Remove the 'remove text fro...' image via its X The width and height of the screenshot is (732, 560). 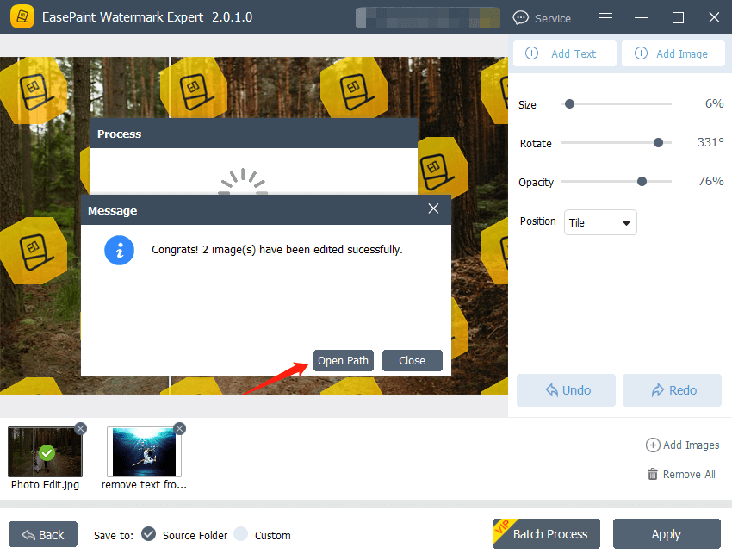179,428
